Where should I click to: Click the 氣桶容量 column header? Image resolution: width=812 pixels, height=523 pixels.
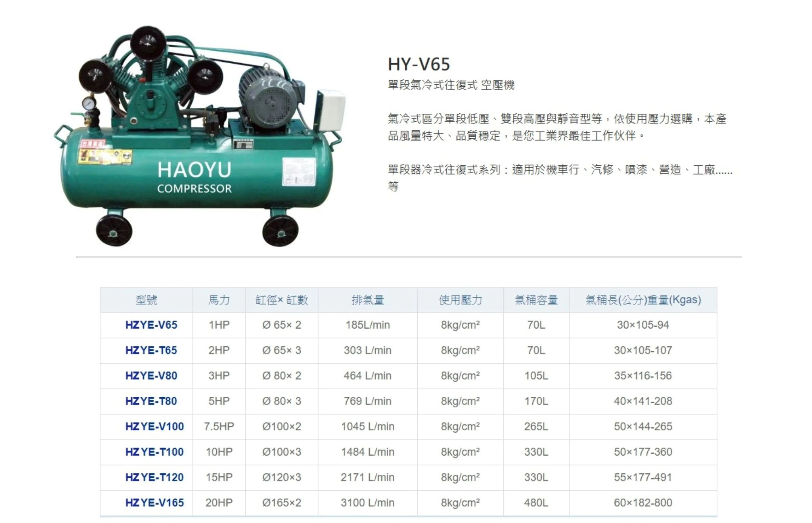click(x=536, y=300)
